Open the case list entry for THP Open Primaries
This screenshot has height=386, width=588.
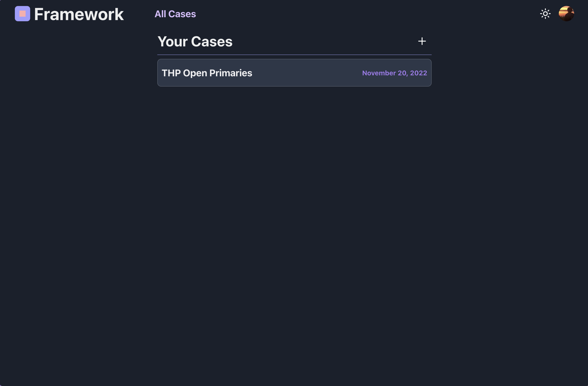point(294,72)
